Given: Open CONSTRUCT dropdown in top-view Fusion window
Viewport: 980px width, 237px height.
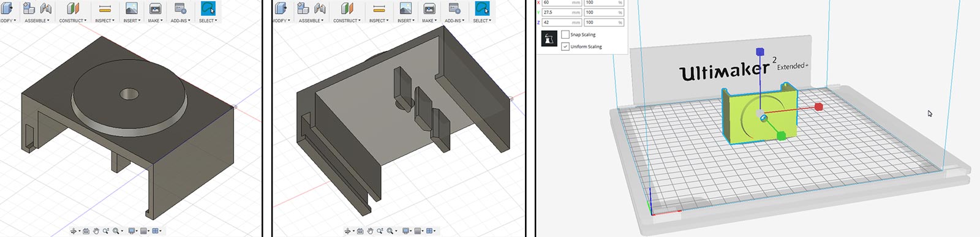Looking at the screenshot, I should (x=72, y=21).
